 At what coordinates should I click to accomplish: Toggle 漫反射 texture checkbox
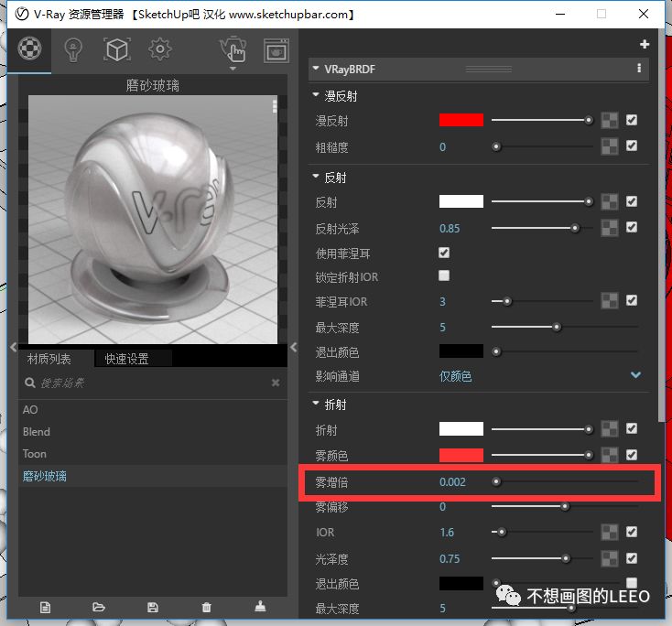(632, 120)
